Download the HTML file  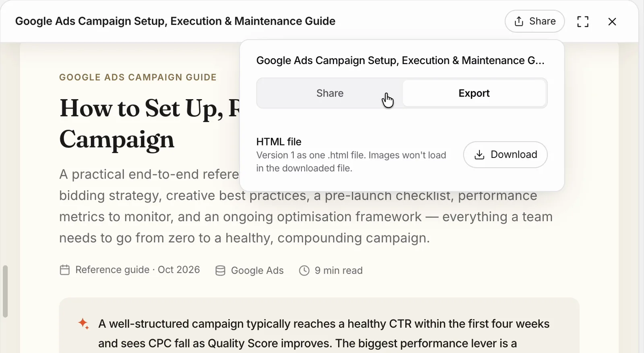tap(505, 154)
